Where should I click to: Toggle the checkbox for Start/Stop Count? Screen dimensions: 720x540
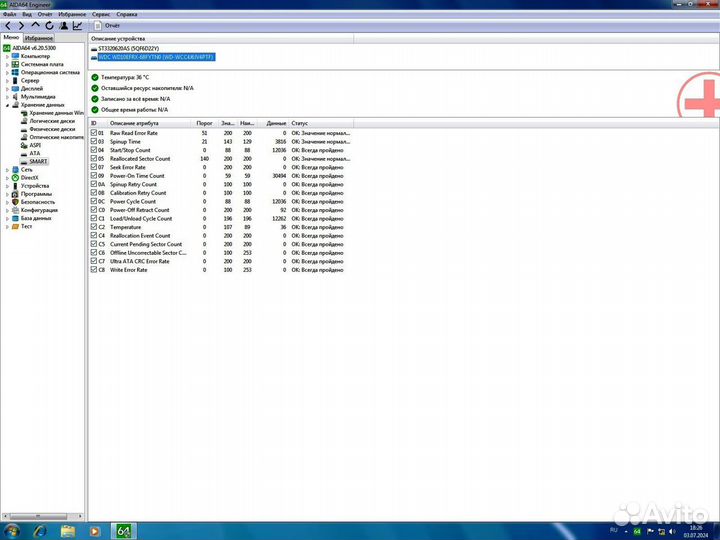(94, 150)
